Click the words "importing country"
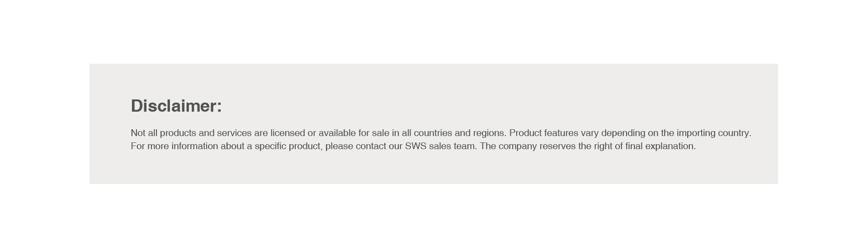Screen dimensions: 868x245 (x=714, y=133)
